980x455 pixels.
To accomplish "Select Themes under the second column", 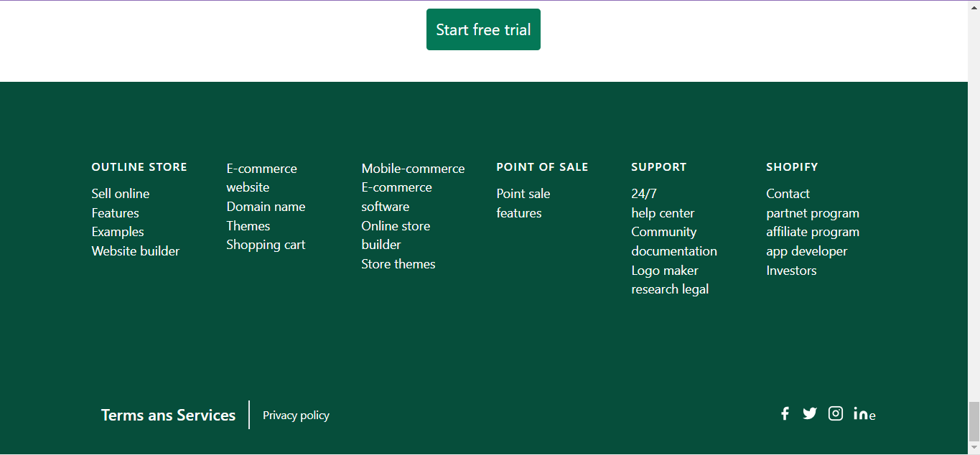I will 248,225.
